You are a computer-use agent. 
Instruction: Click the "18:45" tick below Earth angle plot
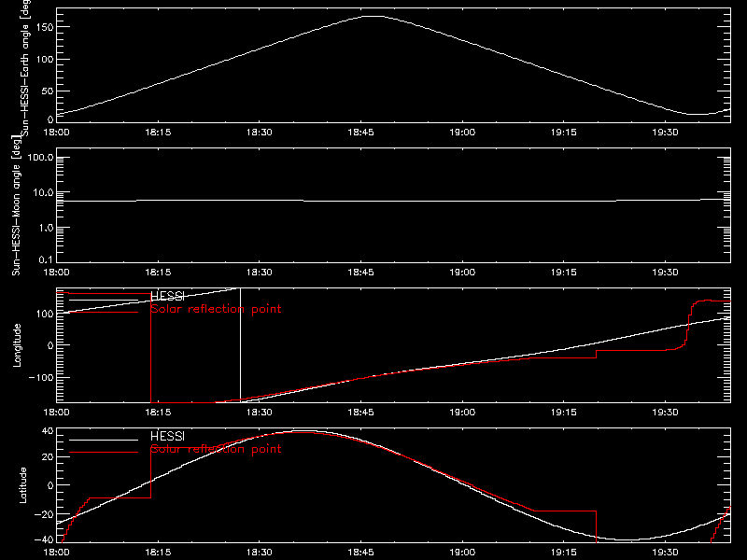coord(360,133)
